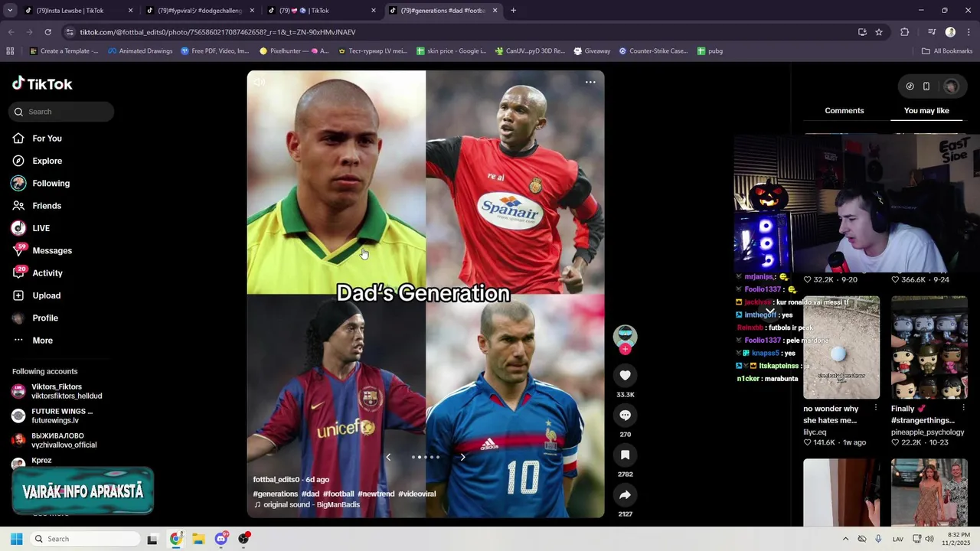Viewport: 980px width, 551px height.
Task: Open the Chrome apps grid icon
Action: coord(10,51)
